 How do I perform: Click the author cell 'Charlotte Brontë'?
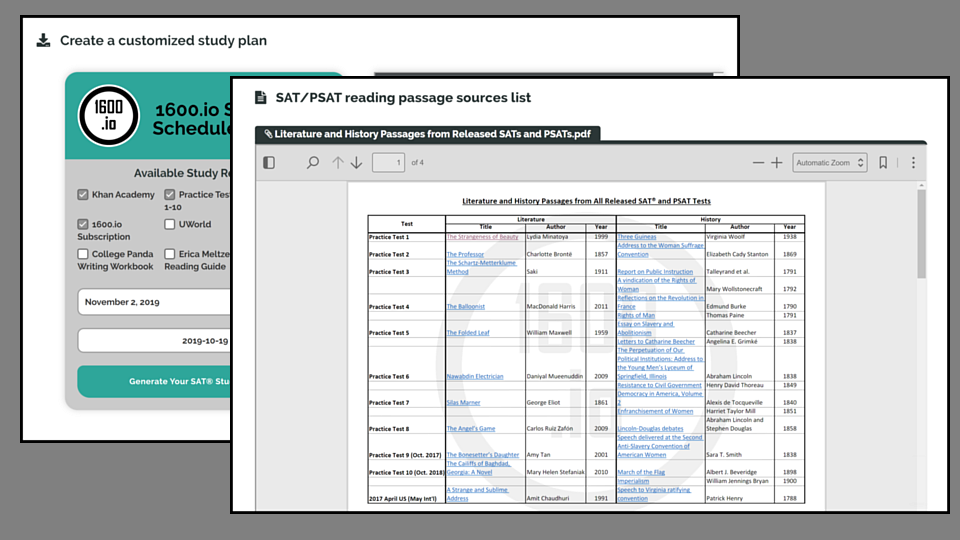[549, 254]
